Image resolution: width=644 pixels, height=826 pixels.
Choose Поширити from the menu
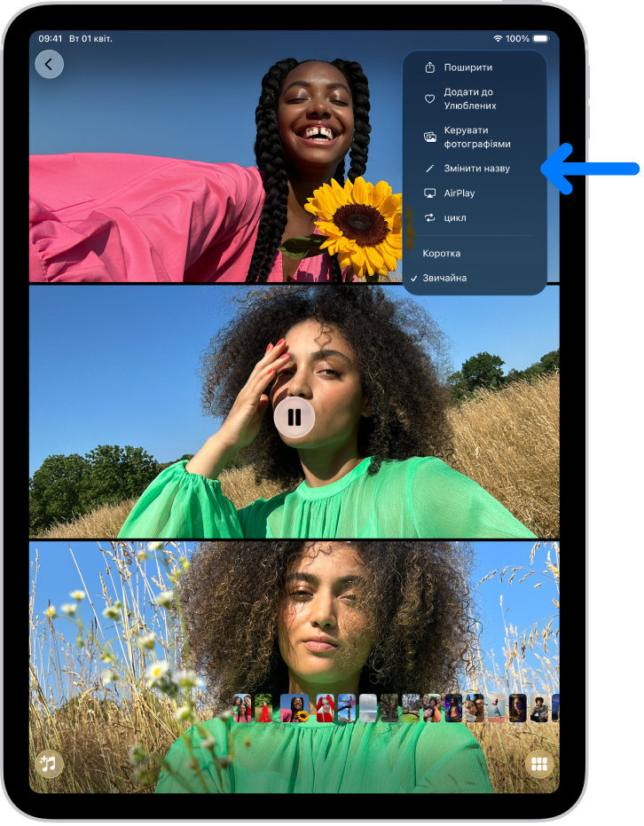[x=475, y=67]
